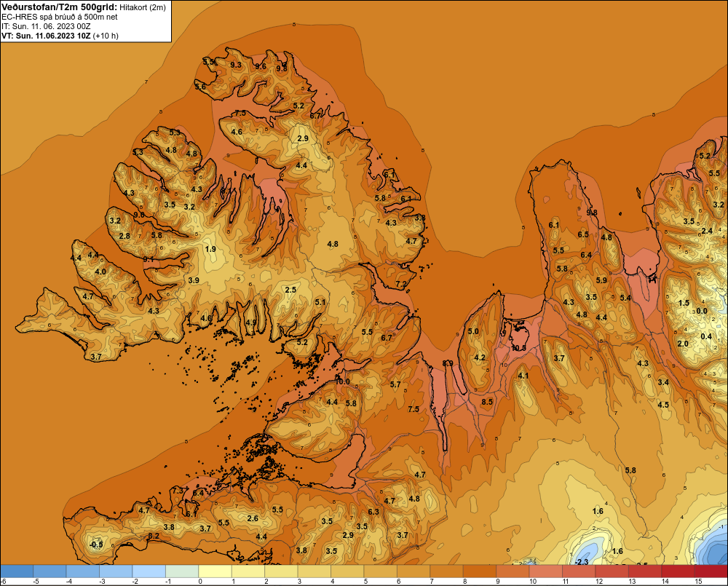Click the legend swatch between -6 and -5
The width and height of the screenshot is (728, 586).
coord(17,571)
